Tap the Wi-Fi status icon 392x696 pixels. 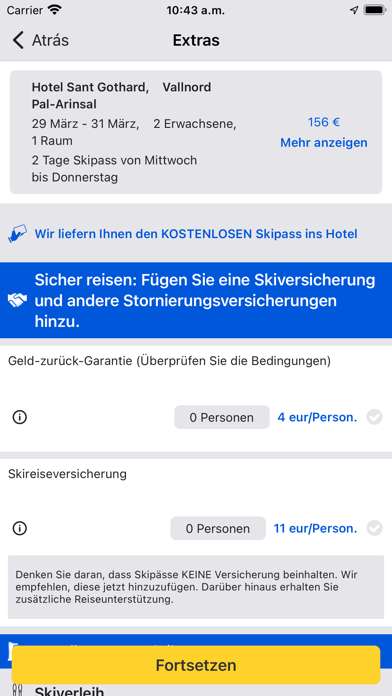click(55, 10)
